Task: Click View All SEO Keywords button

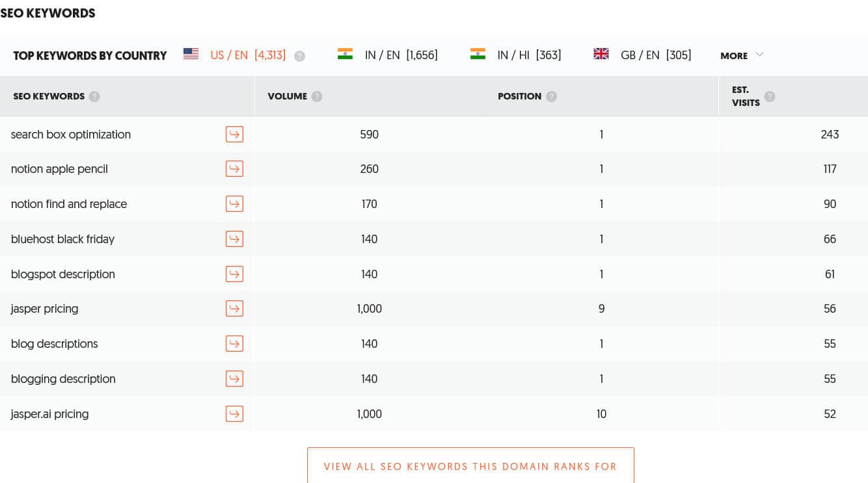Action: [x=470, y=466]
